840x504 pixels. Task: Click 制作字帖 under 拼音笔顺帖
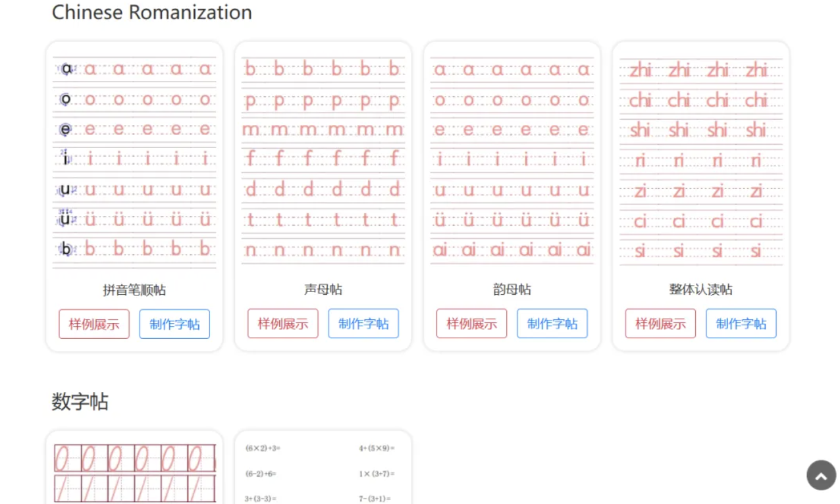point(174,324)
